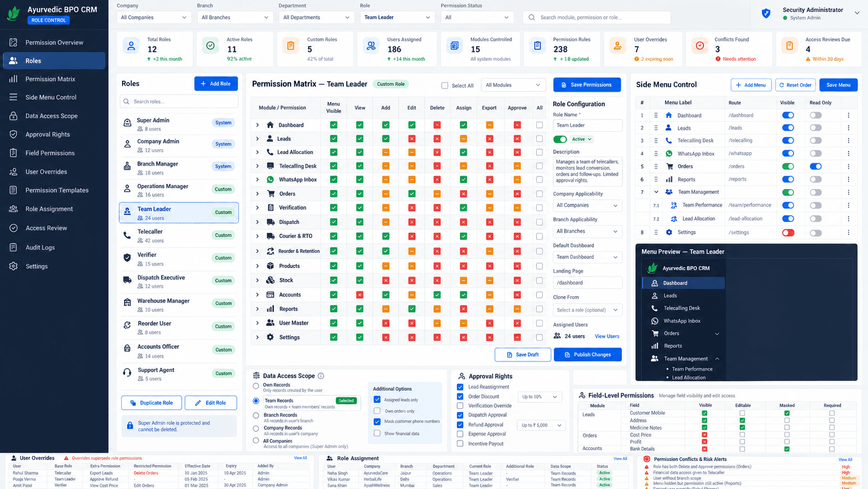Check the Own orders only checkbox
Image resolution: width=868 pixels, height=489 pixels.
(377, 411)
